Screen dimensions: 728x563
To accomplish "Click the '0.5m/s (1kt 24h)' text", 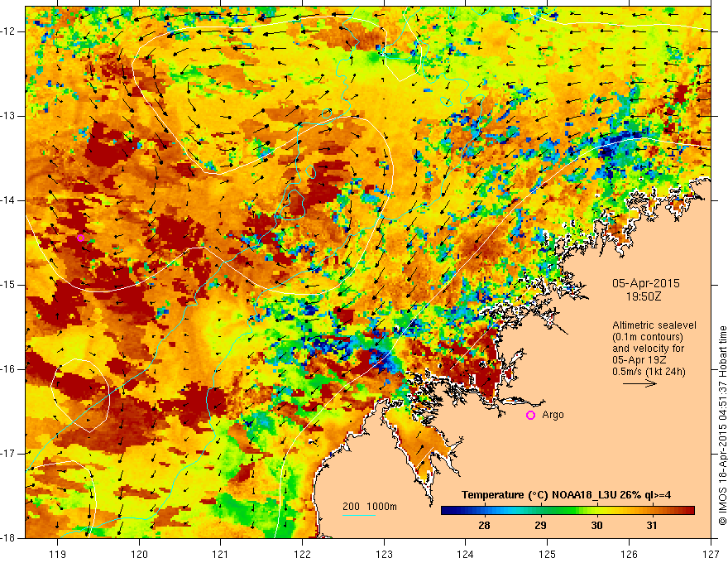I will 649,372.
